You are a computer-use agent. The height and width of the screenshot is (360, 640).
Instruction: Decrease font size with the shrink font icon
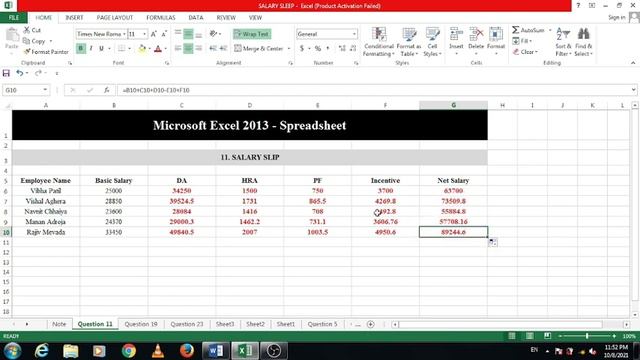[164, 34]
